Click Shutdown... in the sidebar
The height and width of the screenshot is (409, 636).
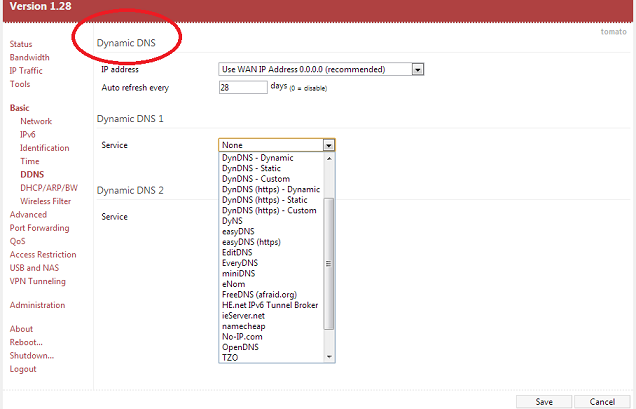coord(32,356)
